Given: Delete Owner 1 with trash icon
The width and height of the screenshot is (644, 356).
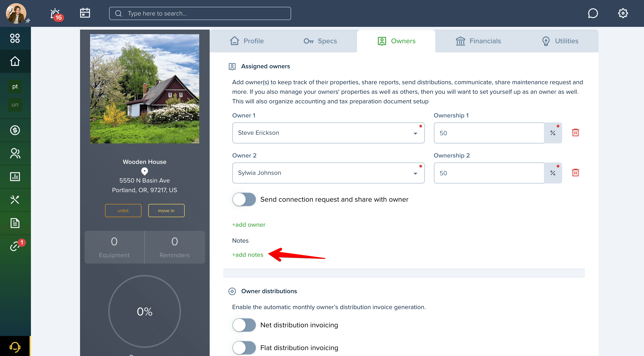Looking at the screenshot, I should [x=576, y=133].
